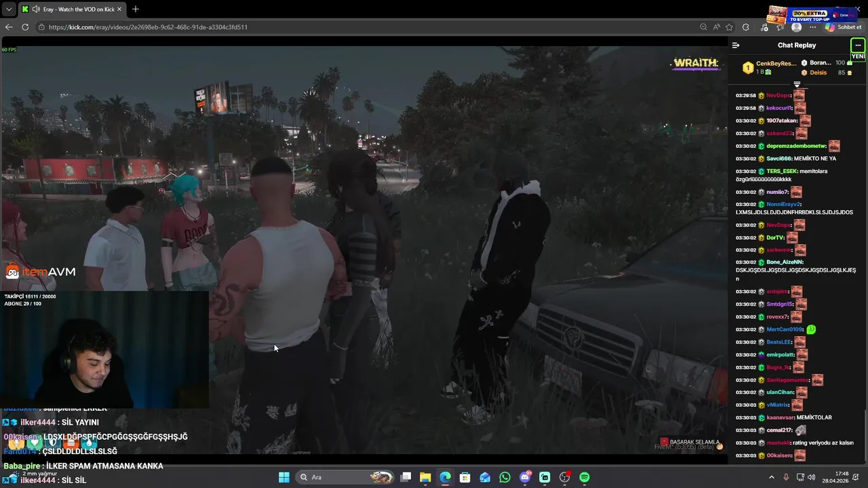Open File Explorer from the taskbar
This screenshot has height=488, width=868.
point(425,477)
